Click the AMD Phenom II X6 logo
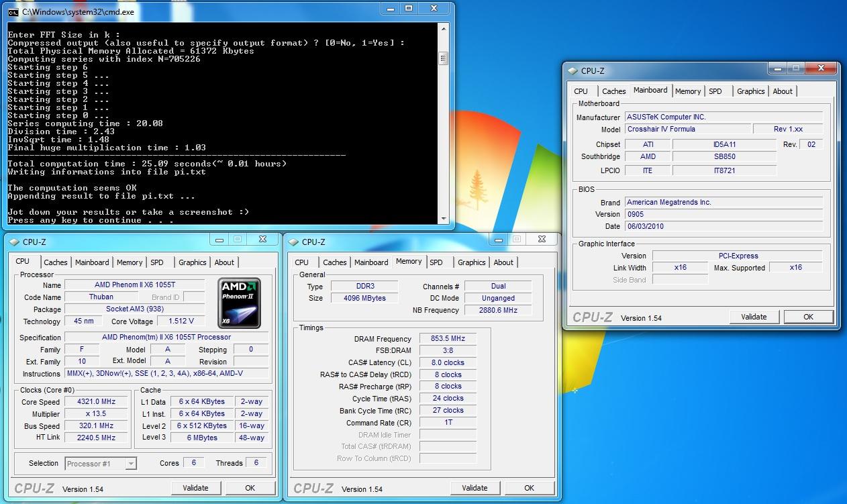Screen dimensions: 847x504 pyautogui.click(x=240, y=303)
